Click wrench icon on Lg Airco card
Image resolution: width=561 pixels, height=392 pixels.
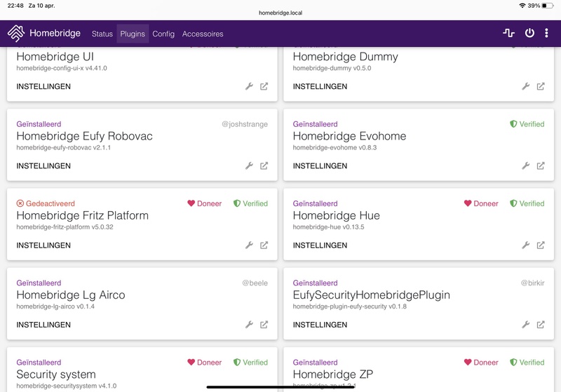coord(249,325)
